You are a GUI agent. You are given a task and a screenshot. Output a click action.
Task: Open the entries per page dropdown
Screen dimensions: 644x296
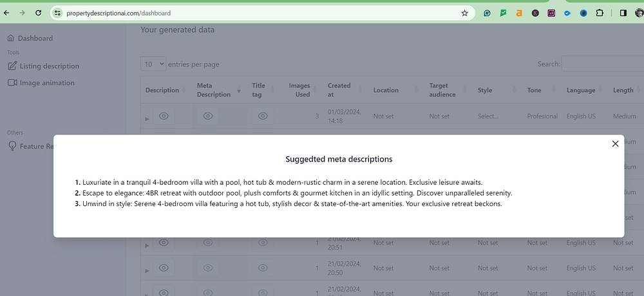coord(153,64)
